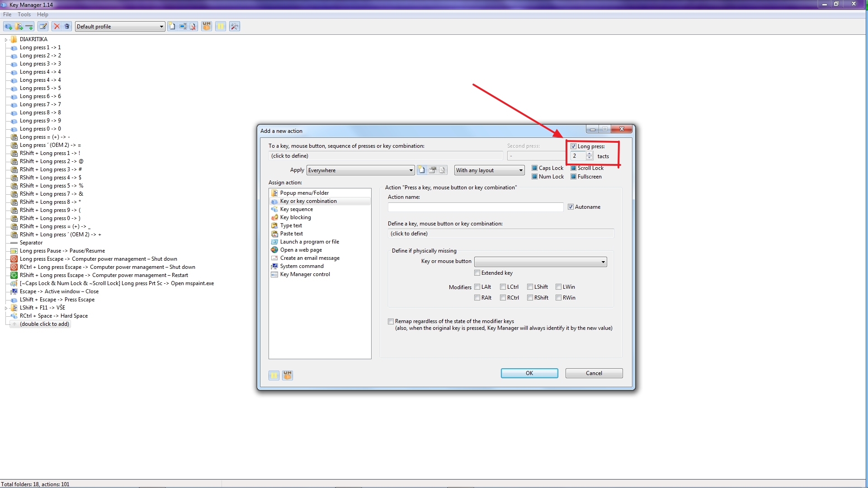Click the Rename profile toolbar icon
Screen dimensions: 868x488
coord(183,26)
